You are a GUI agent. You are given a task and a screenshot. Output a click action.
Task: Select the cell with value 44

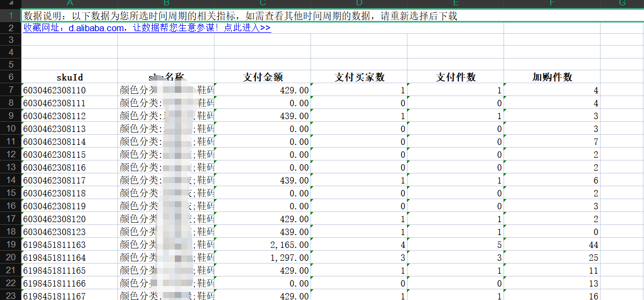(552, 245)
